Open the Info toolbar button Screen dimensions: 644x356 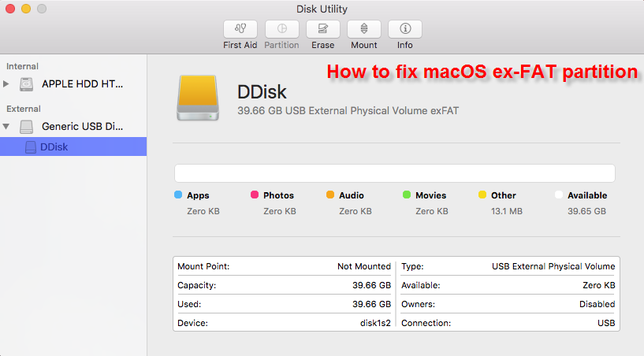point(405,29)
